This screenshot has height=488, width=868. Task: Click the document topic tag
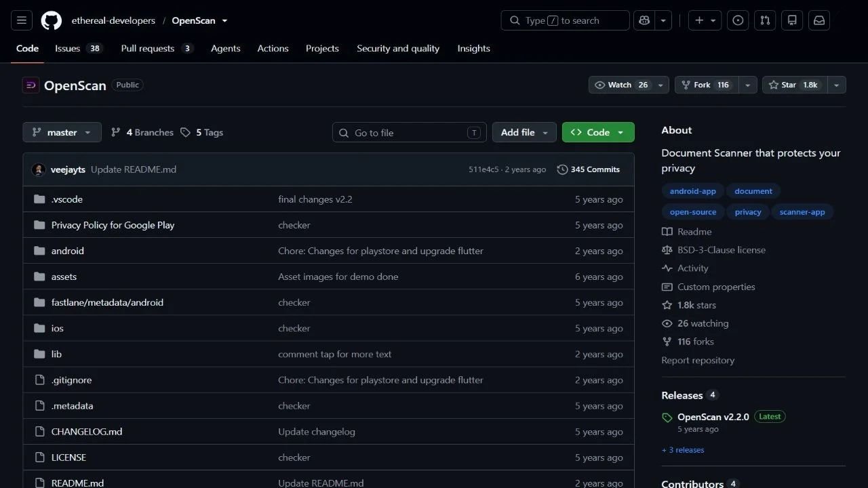click(753, 191)
